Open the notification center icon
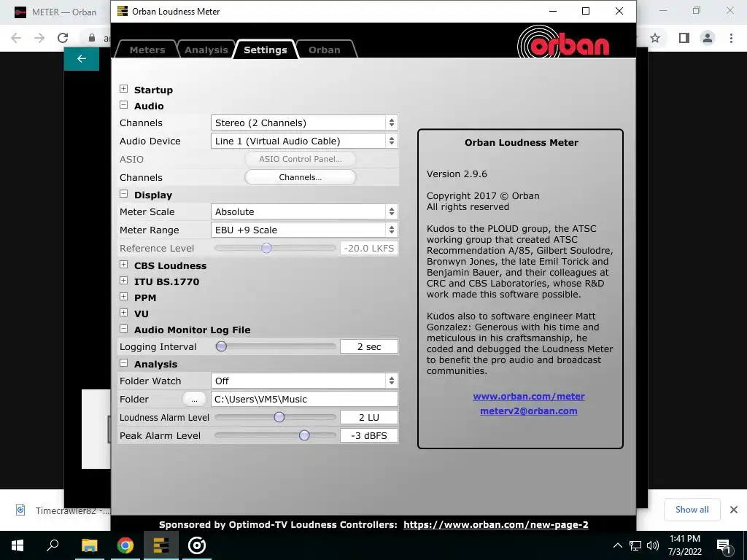Screen dimensions: 747x560 tap(723, 546)
